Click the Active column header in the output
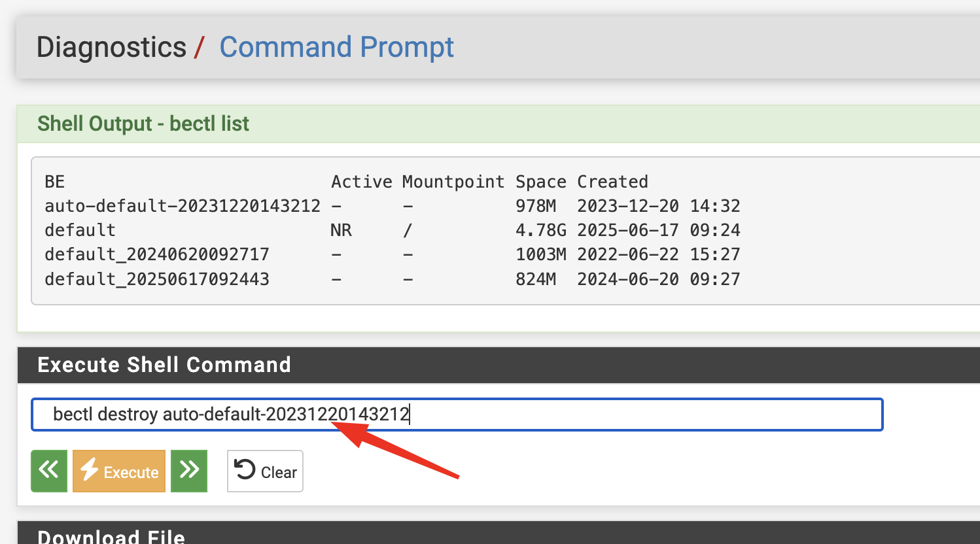The height and width of the screenshot is (544, 980). click(x=362, y=182)
